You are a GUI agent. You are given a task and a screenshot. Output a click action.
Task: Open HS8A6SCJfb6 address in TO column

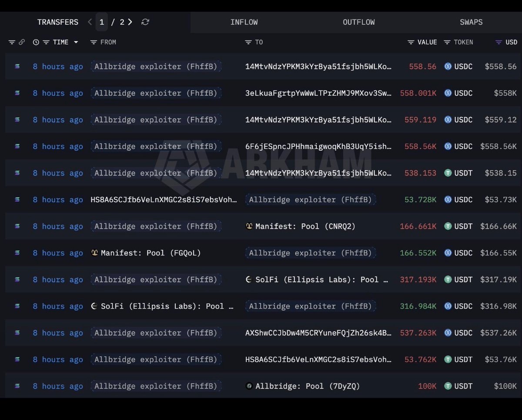pos(318,360)
